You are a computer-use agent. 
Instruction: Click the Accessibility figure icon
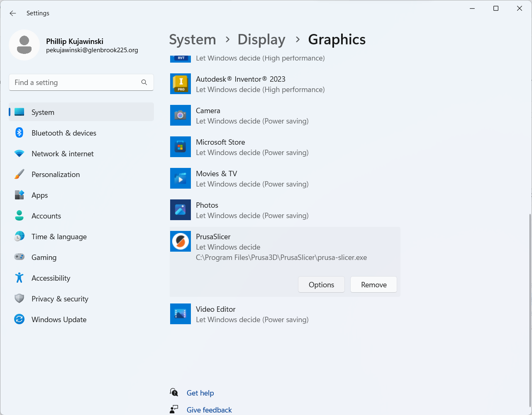(x=20, y=278)
